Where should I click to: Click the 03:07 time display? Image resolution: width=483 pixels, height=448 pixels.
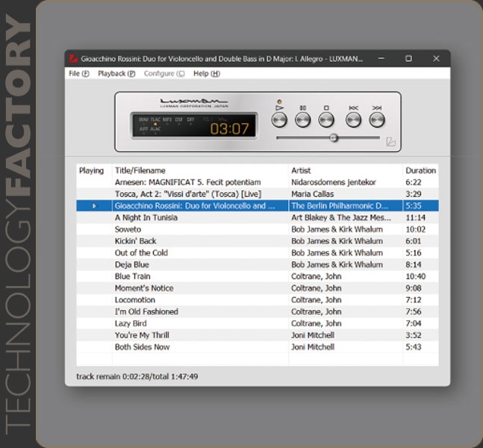click(229, 128)
